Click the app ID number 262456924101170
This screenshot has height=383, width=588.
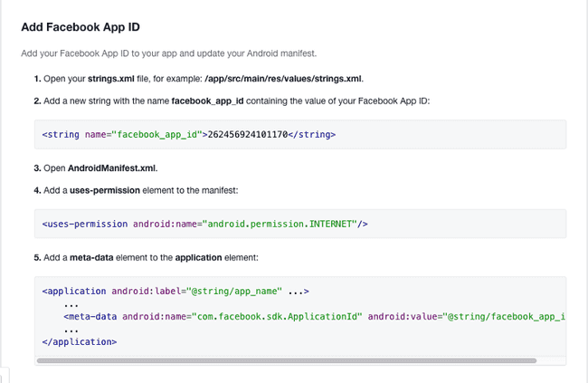point(248,134)
